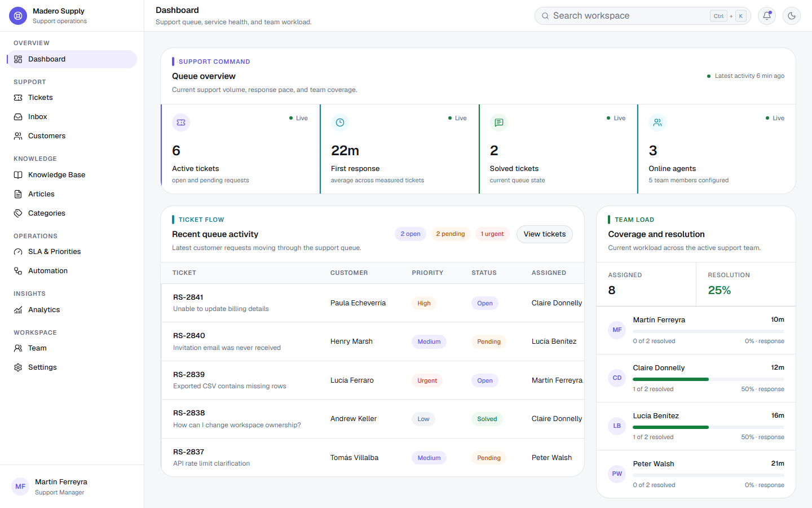The image size is (812, 508).
Task: Click ticket RS-2840 title
Action: [189, 336]
